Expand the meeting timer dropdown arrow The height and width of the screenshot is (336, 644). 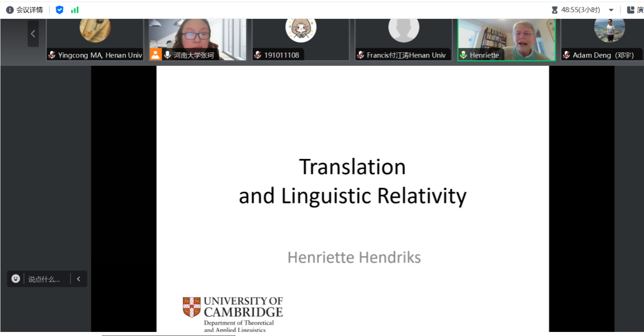coord(611,10)
